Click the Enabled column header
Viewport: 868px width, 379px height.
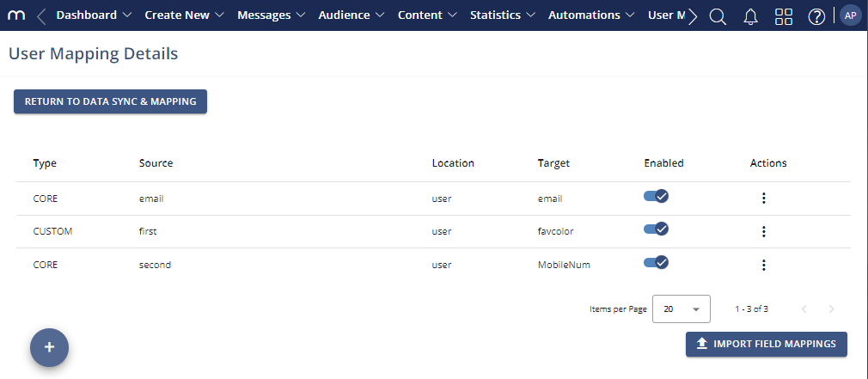(663, 163)
